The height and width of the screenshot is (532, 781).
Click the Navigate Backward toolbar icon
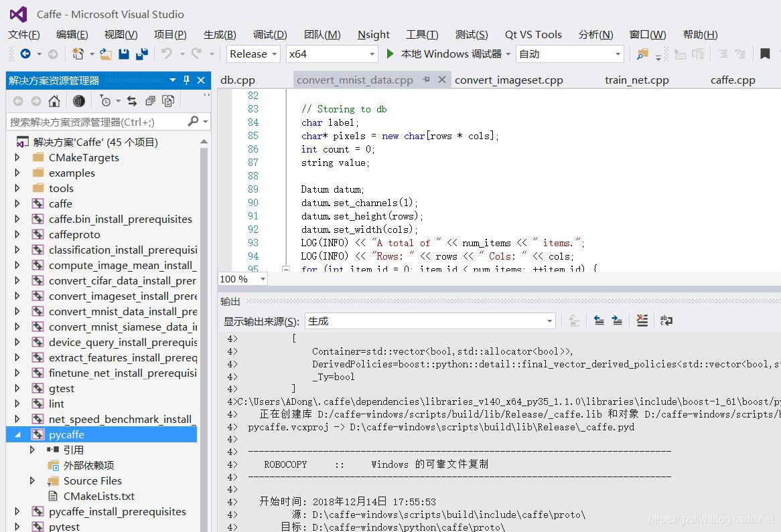tap(25, 54)
